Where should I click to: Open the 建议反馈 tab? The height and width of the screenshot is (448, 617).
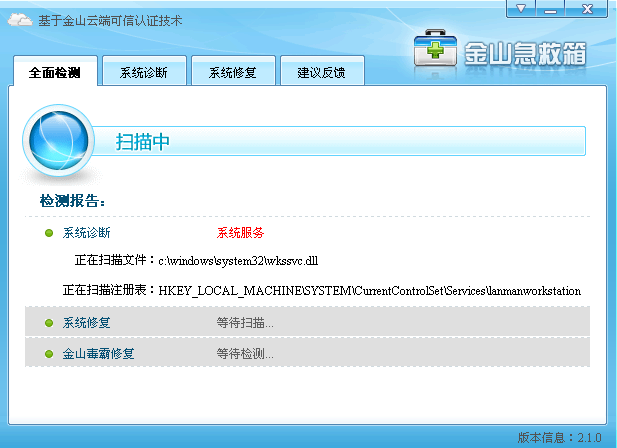[x=322, y=71]
